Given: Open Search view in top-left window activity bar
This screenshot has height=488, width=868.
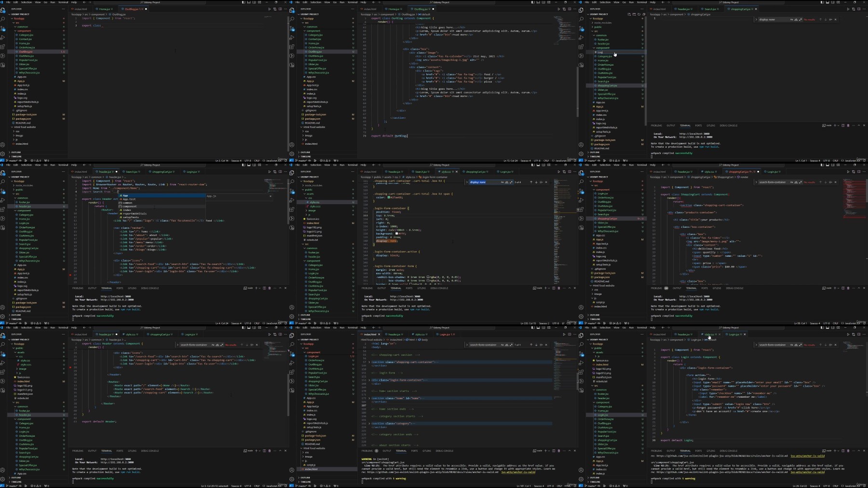Looking at the screenshot, I should [3, 19].
